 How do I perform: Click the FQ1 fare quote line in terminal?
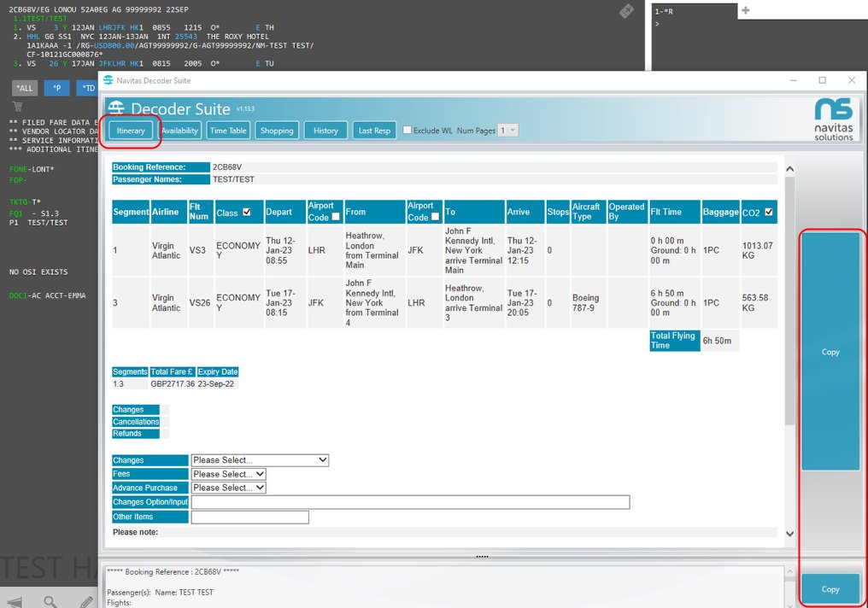[34, 213]
